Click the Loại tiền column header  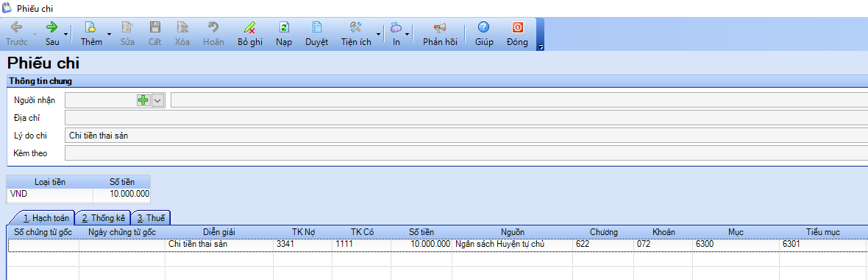[x=50, y=181]
